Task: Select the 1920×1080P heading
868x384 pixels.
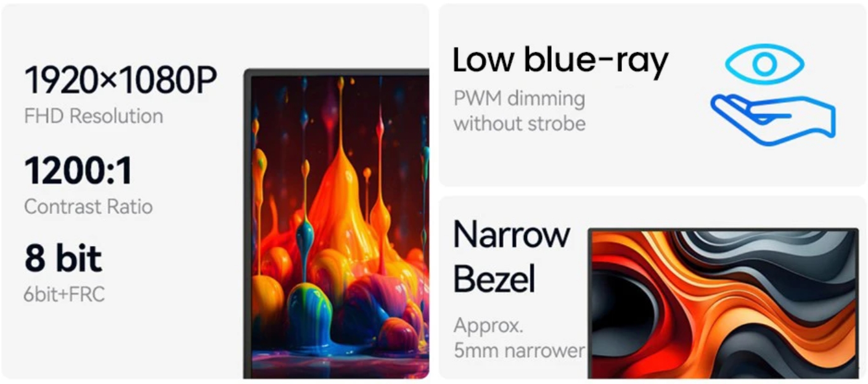Action: (x=121, y=81)
